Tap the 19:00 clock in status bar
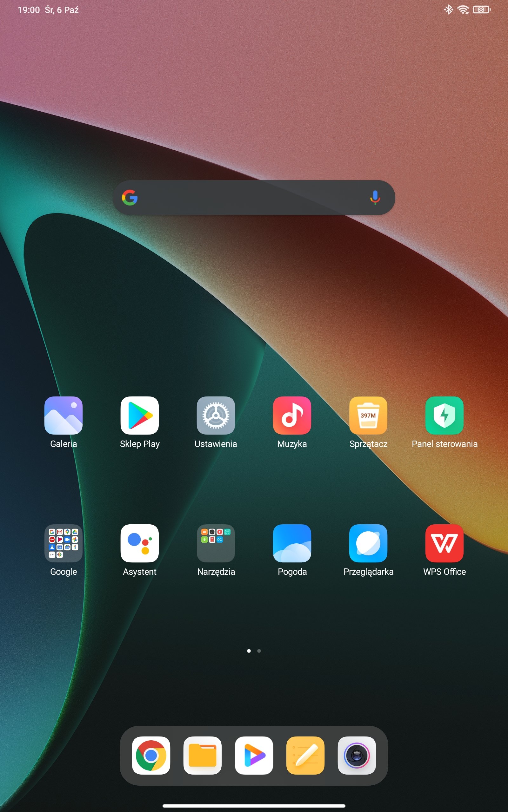The width and height of the screenshot is (508, 812). tap(29, 10)
